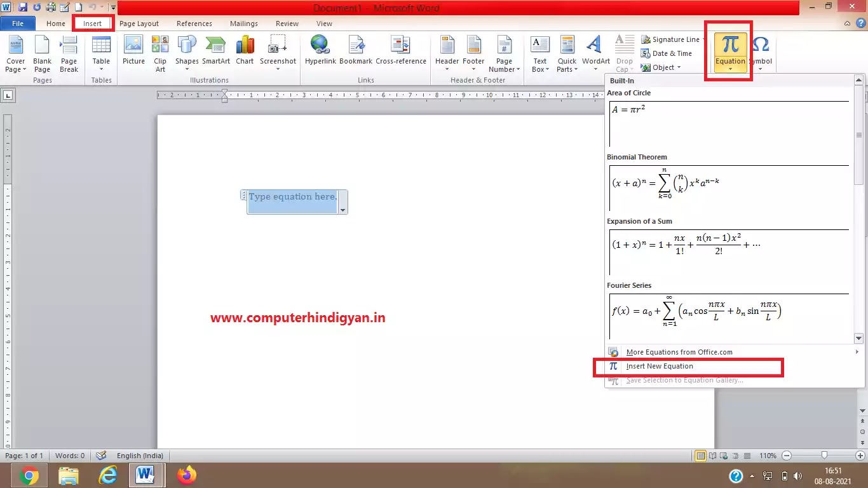Viewport: 868px width, 488px height.
Task: Add a Blank Page
Action: [x=42, y=54]
